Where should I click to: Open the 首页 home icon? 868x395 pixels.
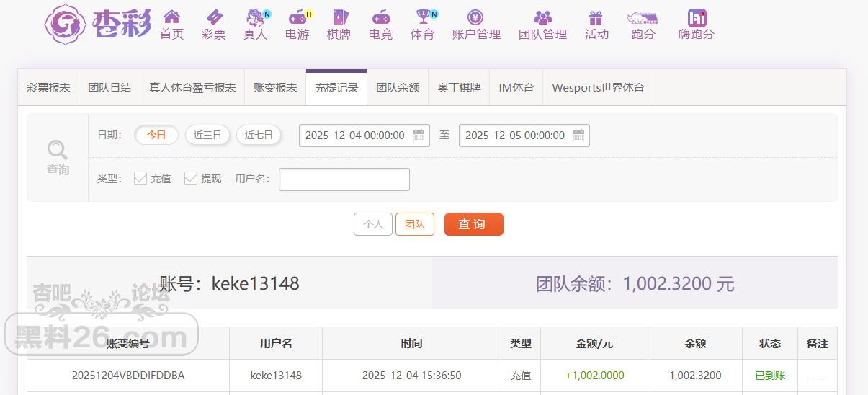[171, 17]
